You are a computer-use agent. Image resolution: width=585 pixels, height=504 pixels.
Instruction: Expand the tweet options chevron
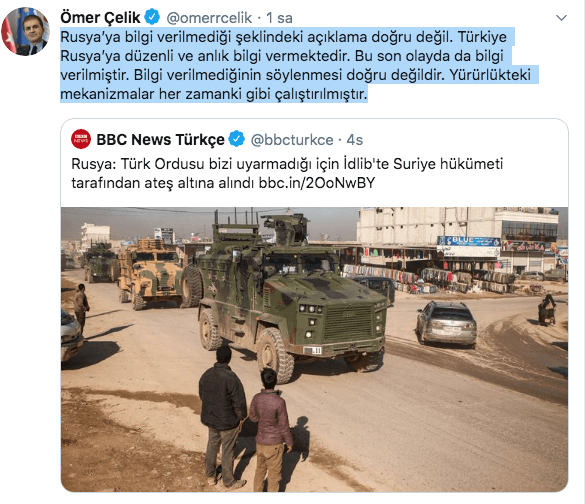click(x=561, y=18)
